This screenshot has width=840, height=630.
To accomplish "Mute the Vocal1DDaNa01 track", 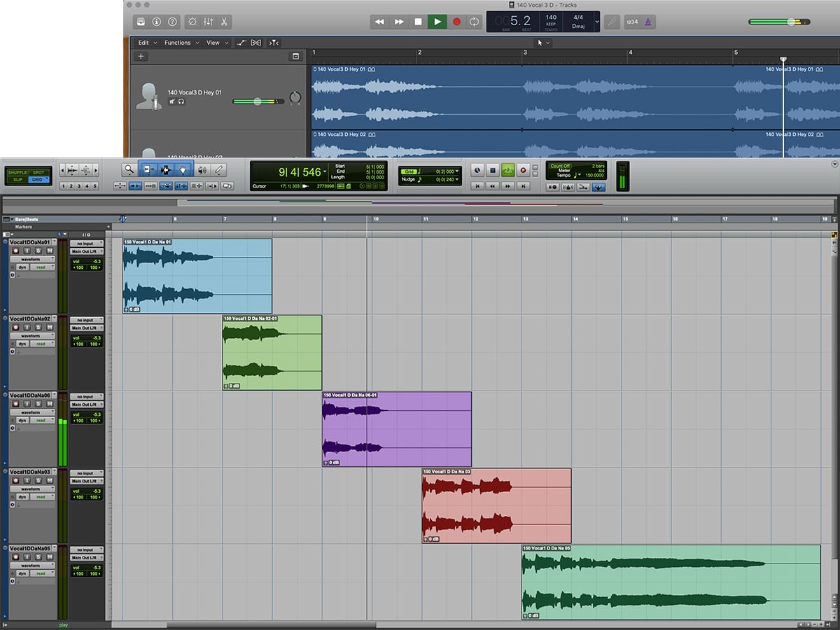I will tap(49, 251).
